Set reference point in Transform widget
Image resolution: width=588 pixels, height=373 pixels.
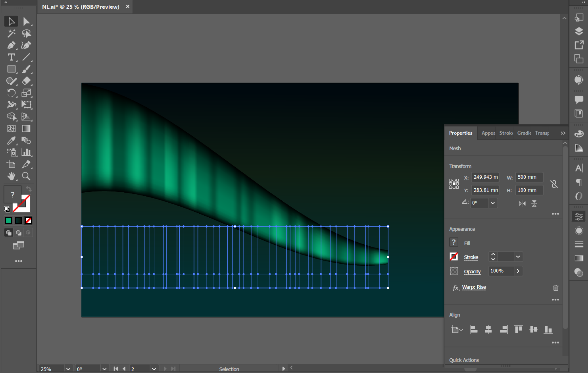(x=454, y=184)
